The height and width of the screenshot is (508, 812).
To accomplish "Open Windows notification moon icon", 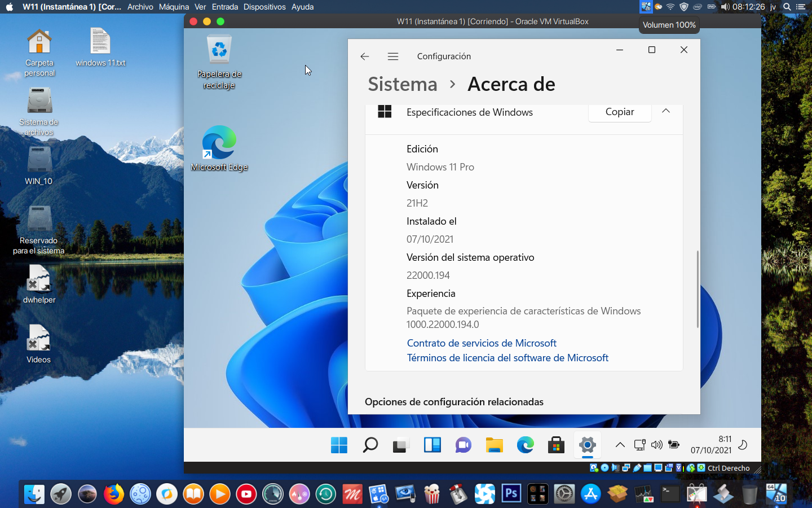I will pos(743,445).
